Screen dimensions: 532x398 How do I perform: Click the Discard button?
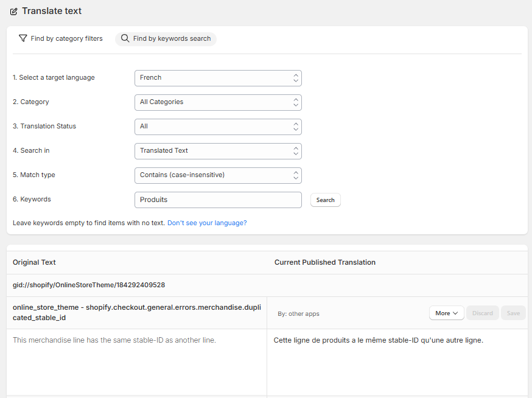click(x=483, y=313)
